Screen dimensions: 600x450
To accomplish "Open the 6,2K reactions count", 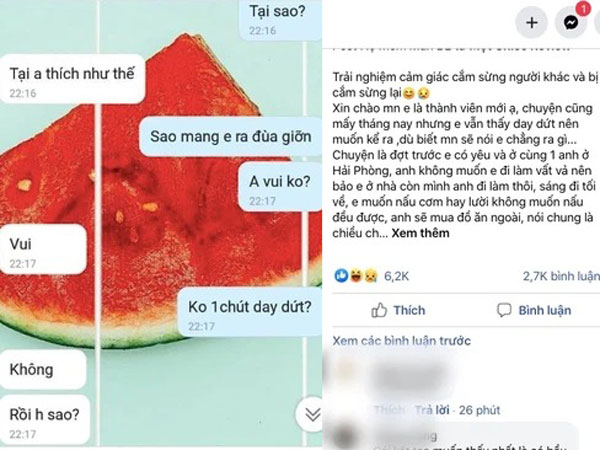I will tap(396, 276).
